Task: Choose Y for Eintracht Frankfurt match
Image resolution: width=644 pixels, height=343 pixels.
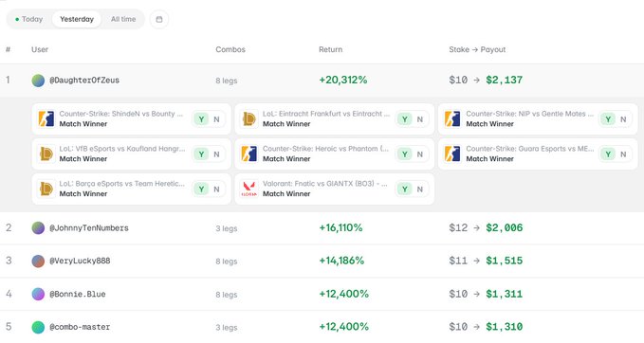Action: (405, 119)
